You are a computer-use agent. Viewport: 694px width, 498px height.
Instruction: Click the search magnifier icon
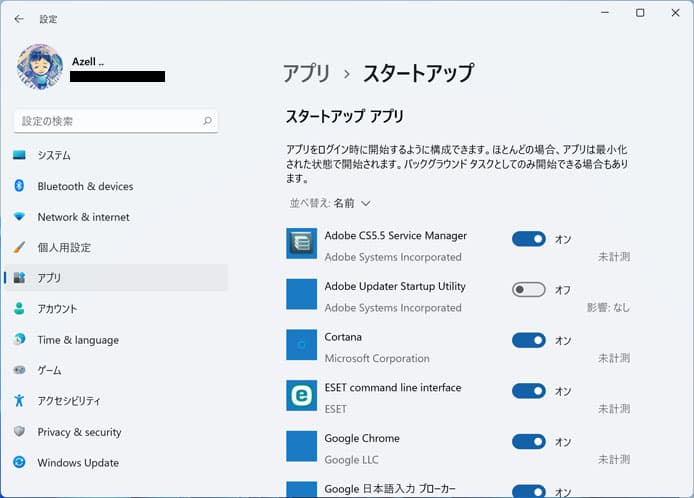pyautogui.click(x=207, y=121)
